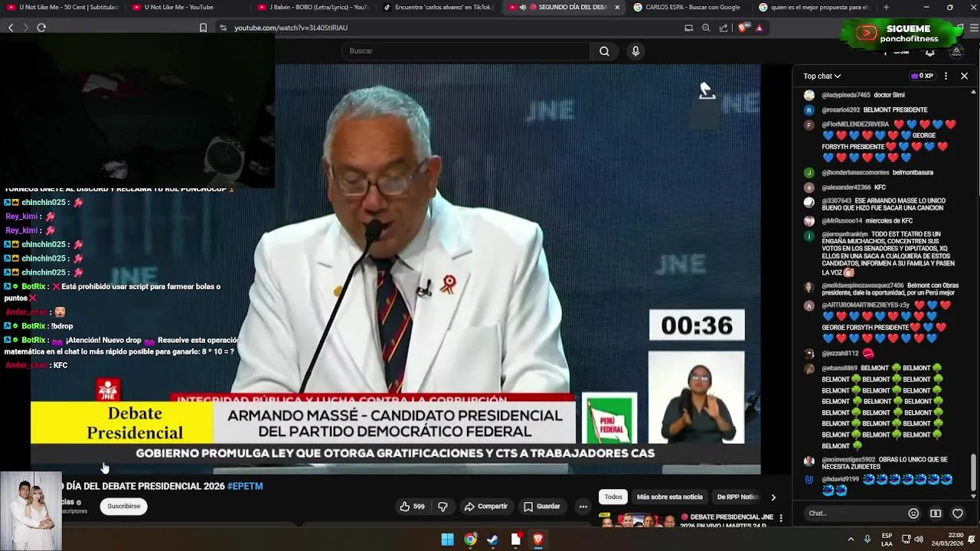Close the live chat panel

coord(964,76)
